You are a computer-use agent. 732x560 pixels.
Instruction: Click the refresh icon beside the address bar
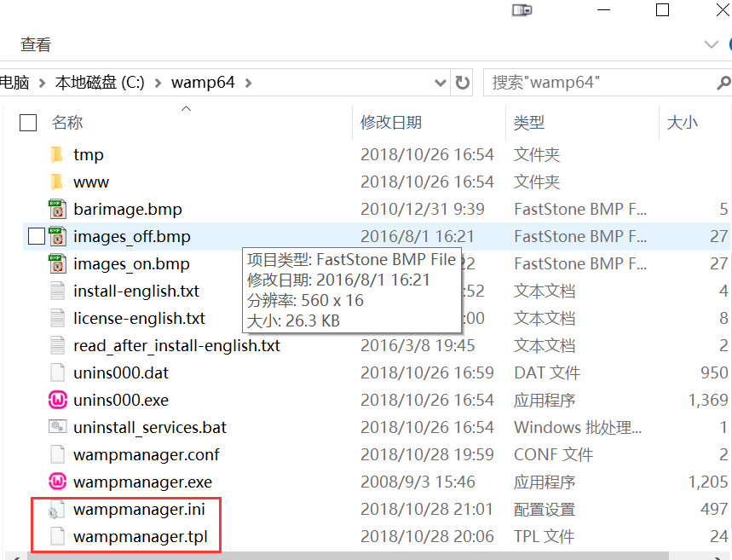pyautogui.click(x=462, y=82)
